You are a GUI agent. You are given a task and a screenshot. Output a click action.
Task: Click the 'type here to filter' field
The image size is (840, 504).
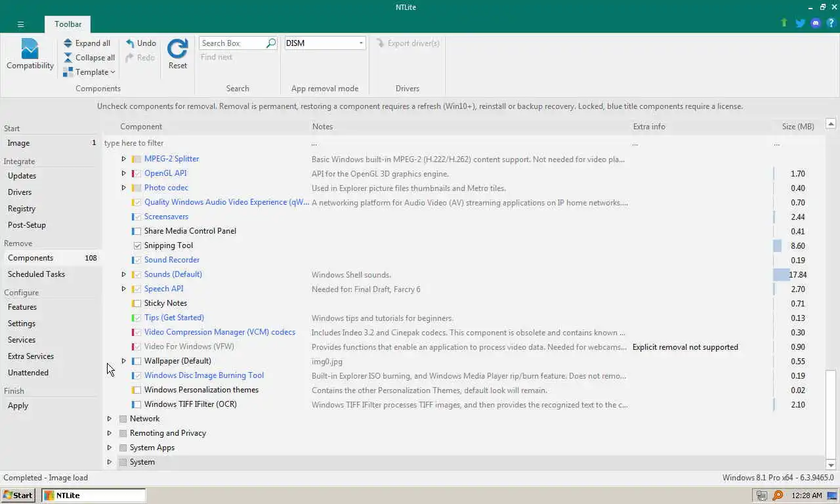[206, 143]
